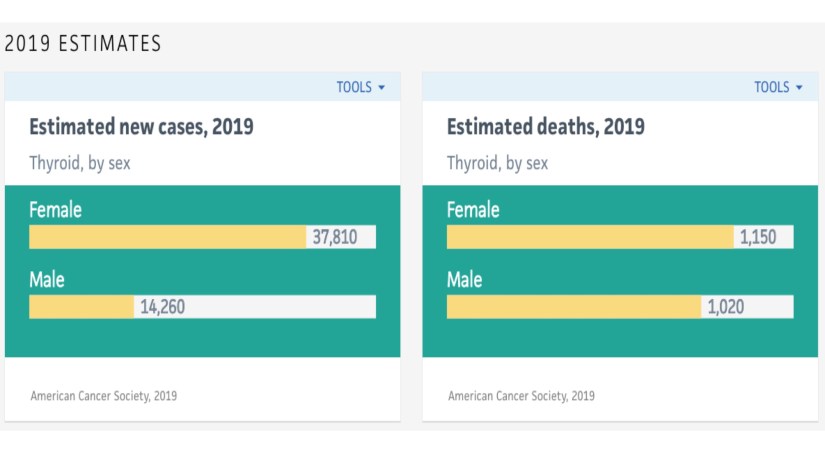Click American Cancer Society source under new cases
The width and height of the screenshot is (825, 463).
(103, 396)
